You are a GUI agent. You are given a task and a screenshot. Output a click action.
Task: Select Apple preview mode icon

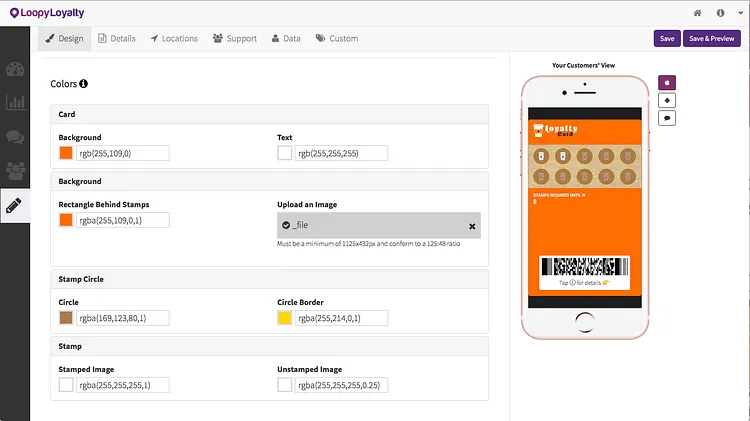tap(667, 83)
